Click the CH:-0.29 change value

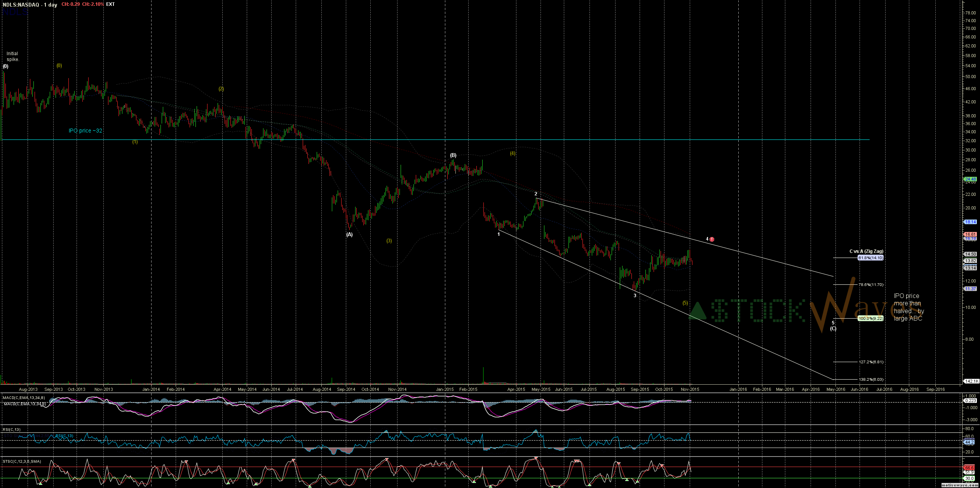click(71, 4)
